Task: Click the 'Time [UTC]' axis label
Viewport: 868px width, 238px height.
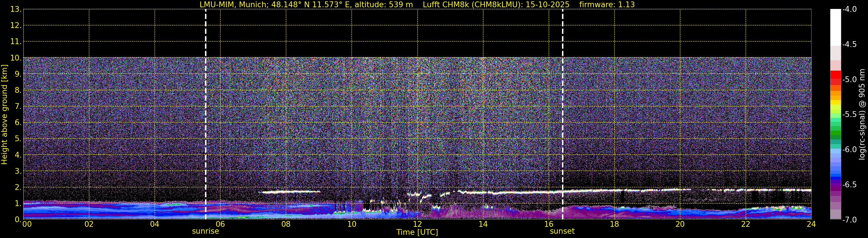Action: click(417, 232)
